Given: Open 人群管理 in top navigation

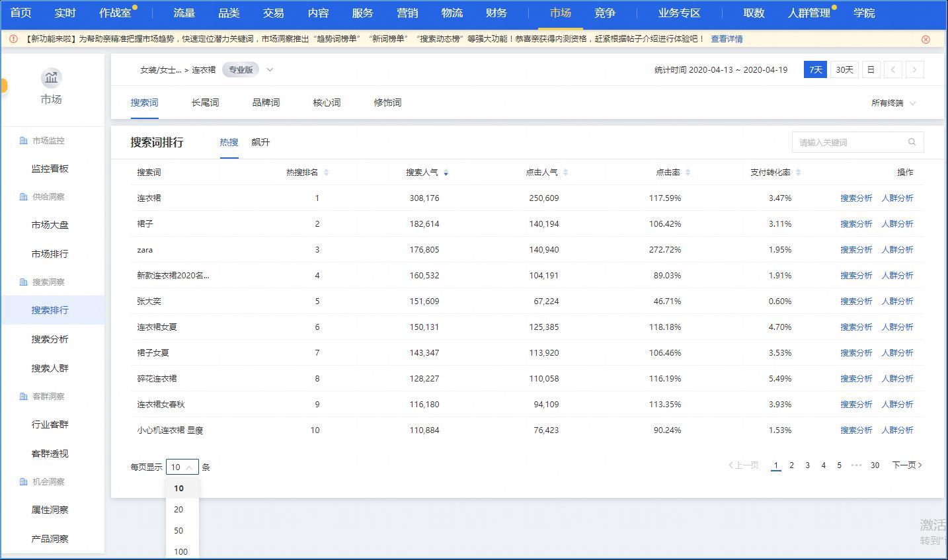Looking at the screenshot, I should pyautogui.click(x=809, y=13).
